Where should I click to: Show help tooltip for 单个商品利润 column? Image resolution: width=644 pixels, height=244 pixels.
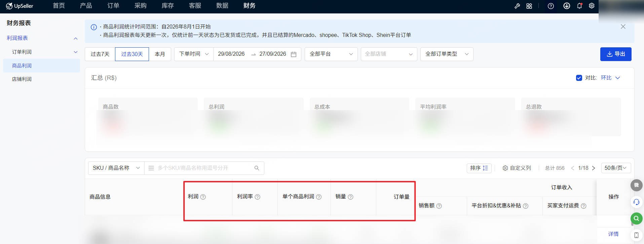click(319, 197)
